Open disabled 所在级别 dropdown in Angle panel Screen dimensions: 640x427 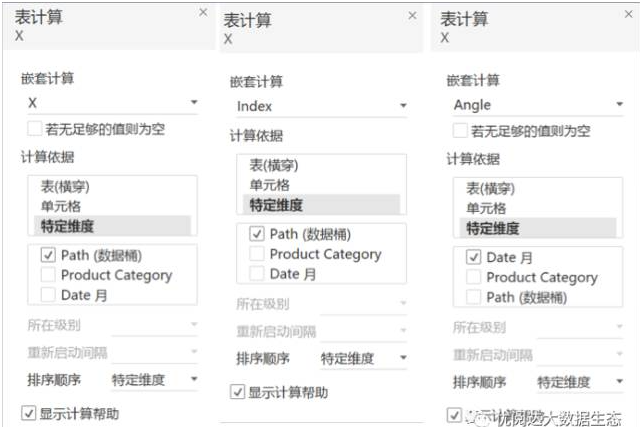(x=580, y=327)
